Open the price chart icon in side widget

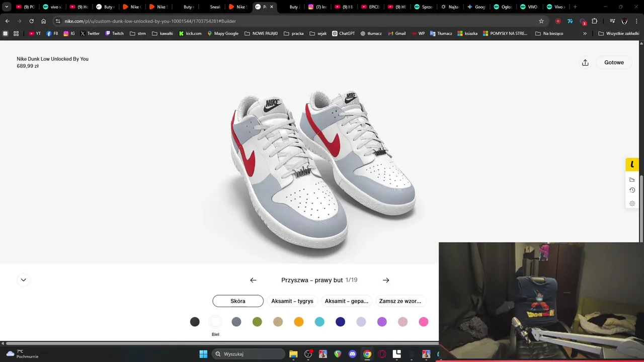pos(632,179)
